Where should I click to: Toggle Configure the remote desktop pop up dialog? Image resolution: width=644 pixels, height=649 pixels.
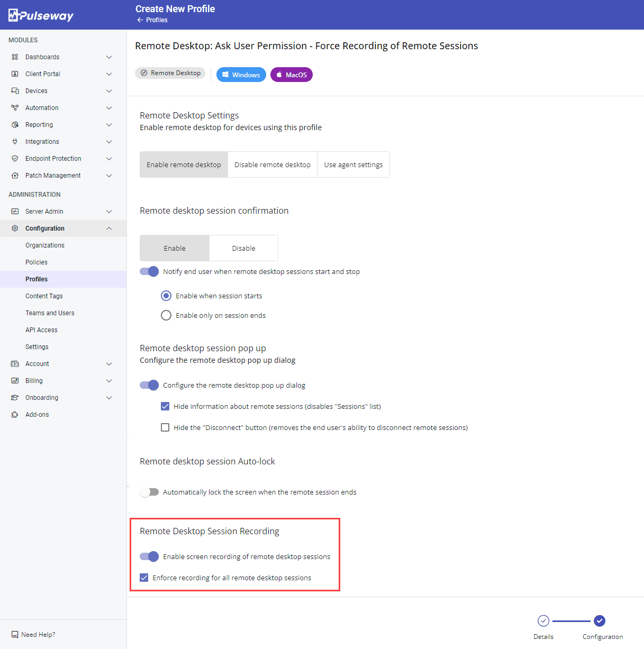coord(149,385)
